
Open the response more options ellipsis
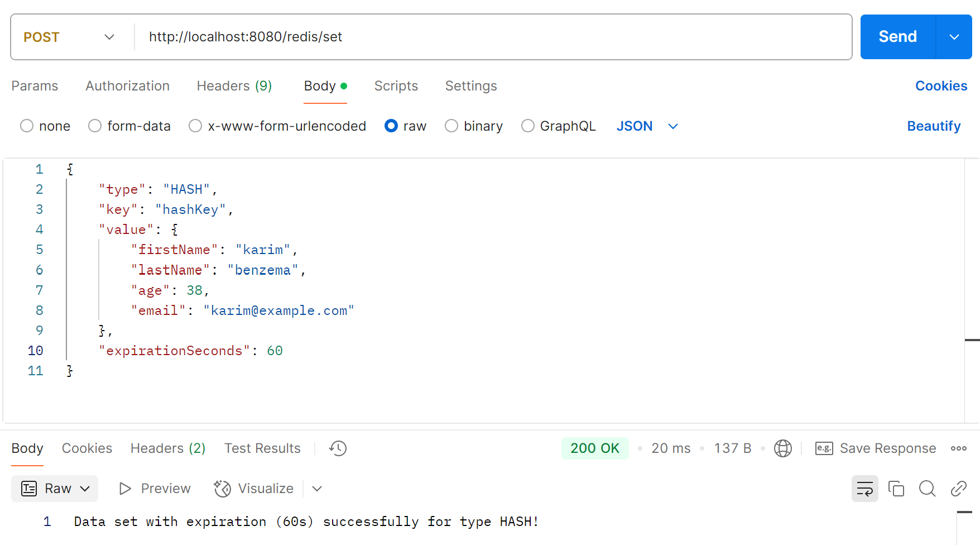958,448
